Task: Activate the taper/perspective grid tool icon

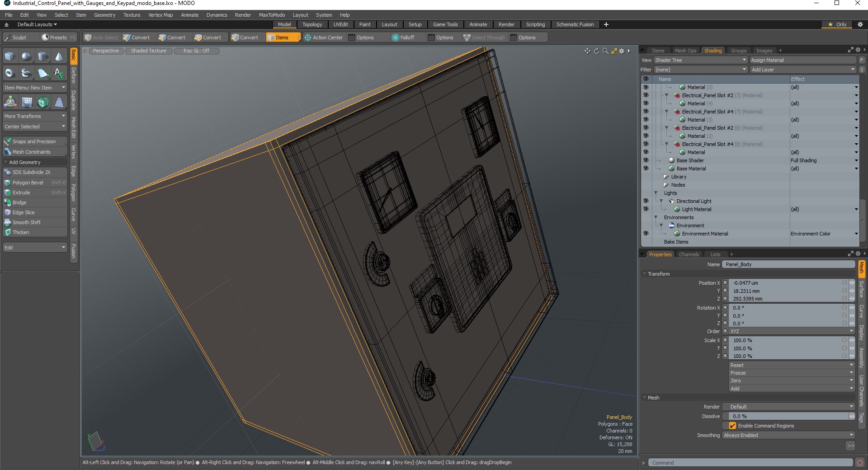Action: 59,102
